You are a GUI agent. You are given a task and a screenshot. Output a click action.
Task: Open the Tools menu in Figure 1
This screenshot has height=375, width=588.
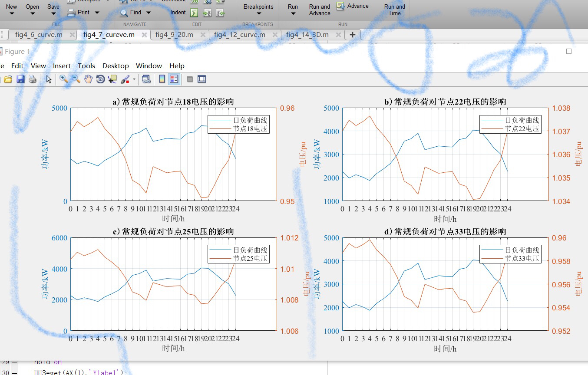tap(86, 66)
